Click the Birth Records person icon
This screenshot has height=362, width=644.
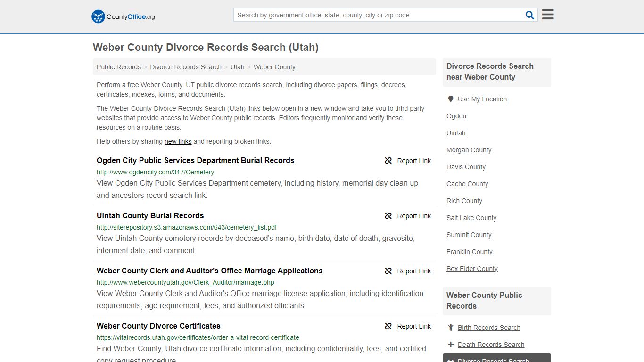[451, 328]
